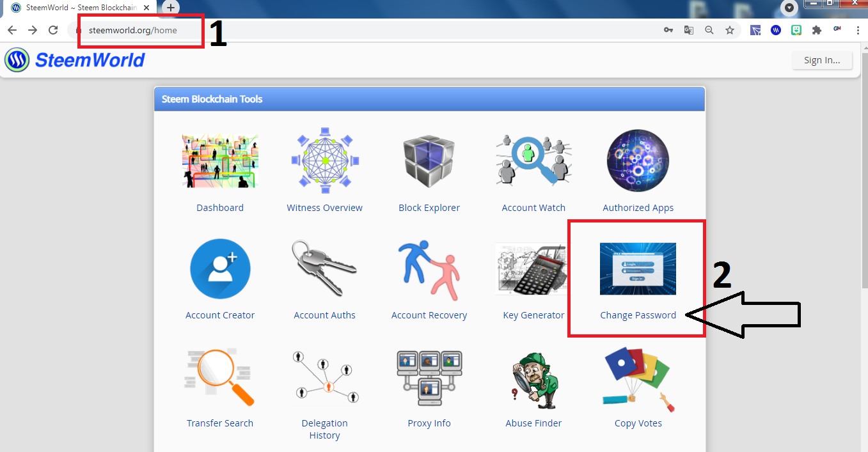
Task: Open the Proxy Info link
Action: pyautogui.click(x=429, y=423)
